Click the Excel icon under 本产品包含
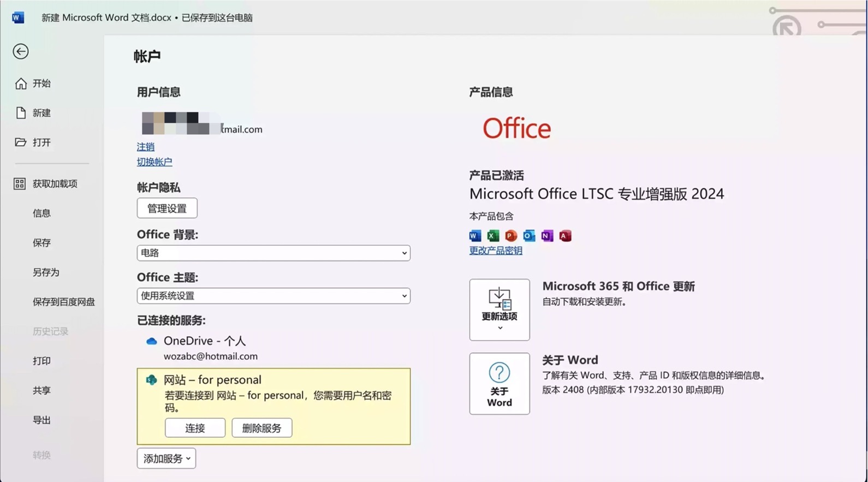 point(493,236)
